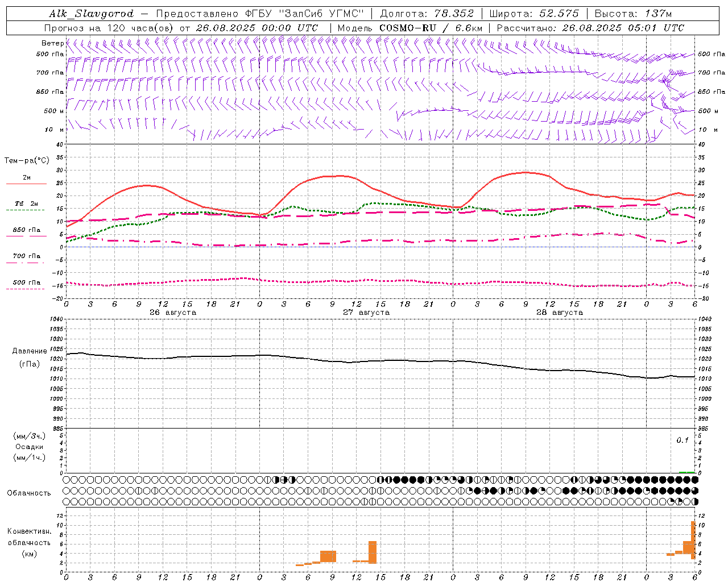
Task: Select the 'Долгота: 78.352' header text
Action: 427,14
